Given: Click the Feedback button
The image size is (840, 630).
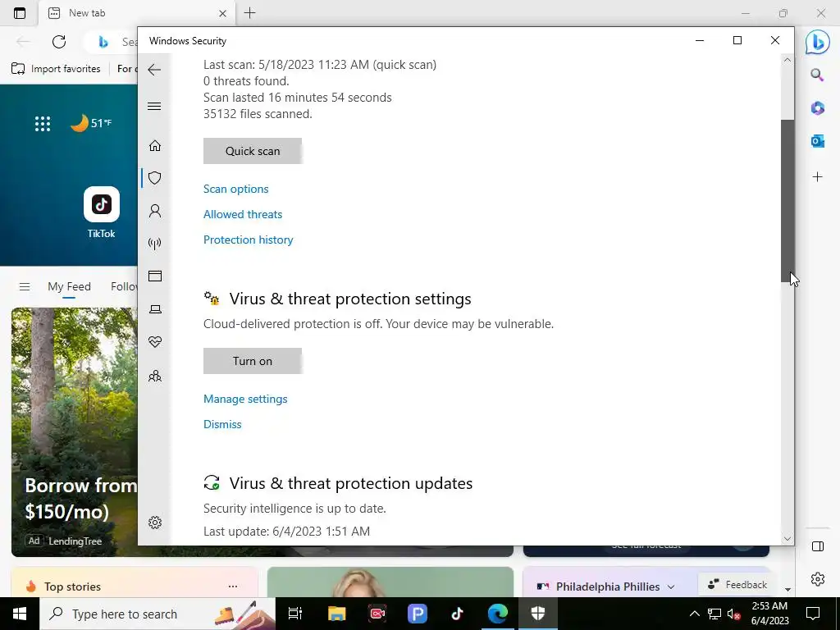Looking at the screenshot, I should (737, 584).
